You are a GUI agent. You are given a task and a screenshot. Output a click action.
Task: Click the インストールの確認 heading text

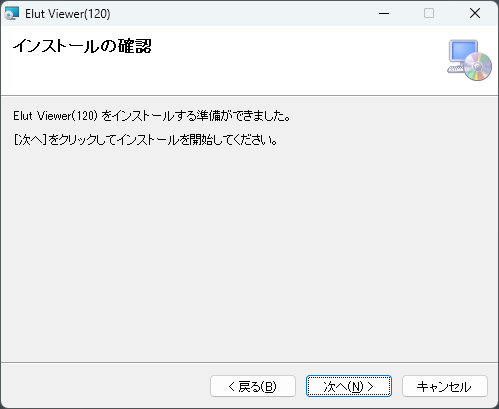82,46
